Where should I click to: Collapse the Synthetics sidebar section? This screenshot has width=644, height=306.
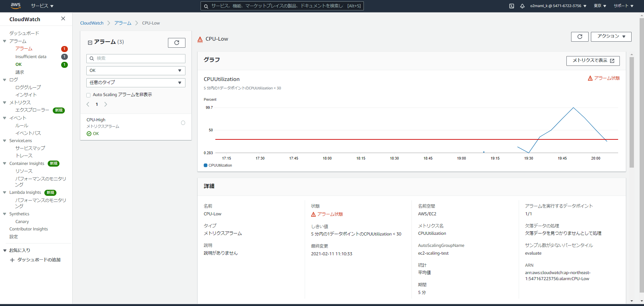click(5, 214)
